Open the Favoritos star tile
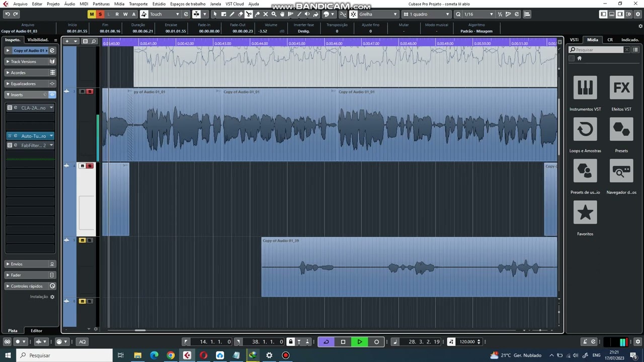Screen dimensions: 644x362 (x=585, y=213)
